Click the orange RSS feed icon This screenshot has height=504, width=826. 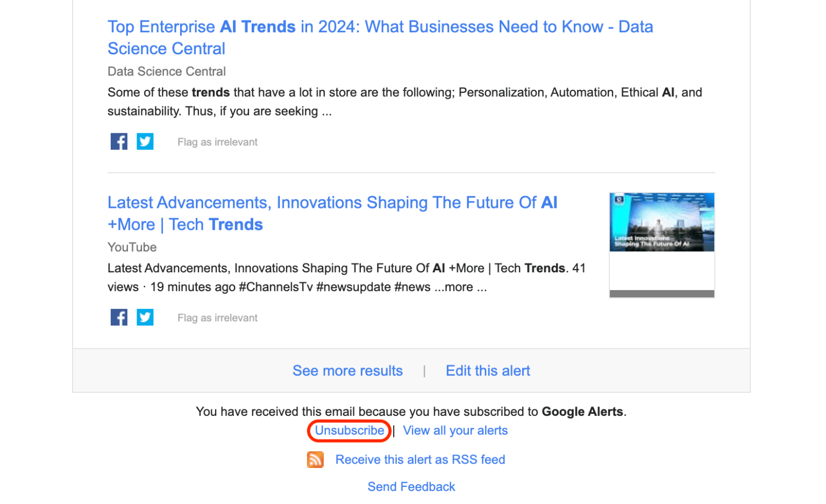316,459
